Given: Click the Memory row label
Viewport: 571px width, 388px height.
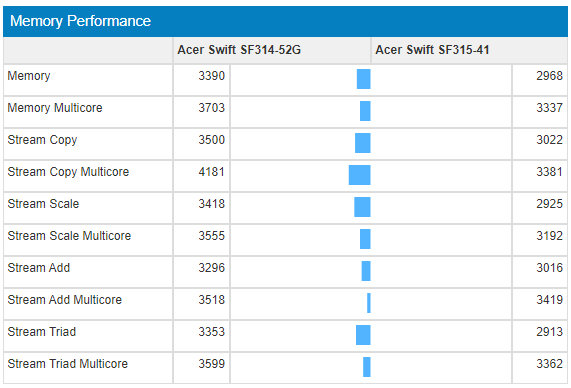Looking at the screenshot, I should click(29, 76).
